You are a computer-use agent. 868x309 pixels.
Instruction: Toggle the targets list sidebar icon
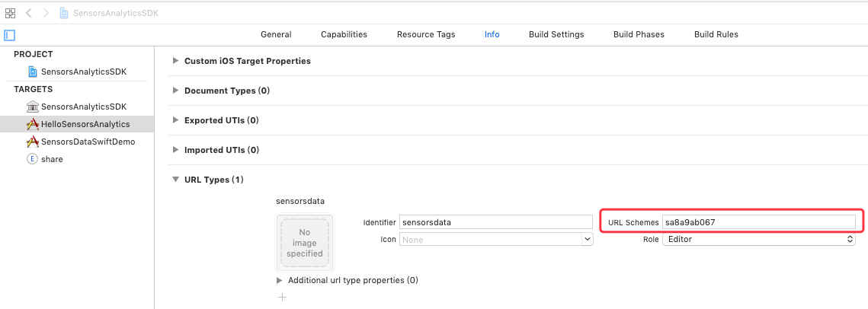pyautogui.click(x=9, y=35)
